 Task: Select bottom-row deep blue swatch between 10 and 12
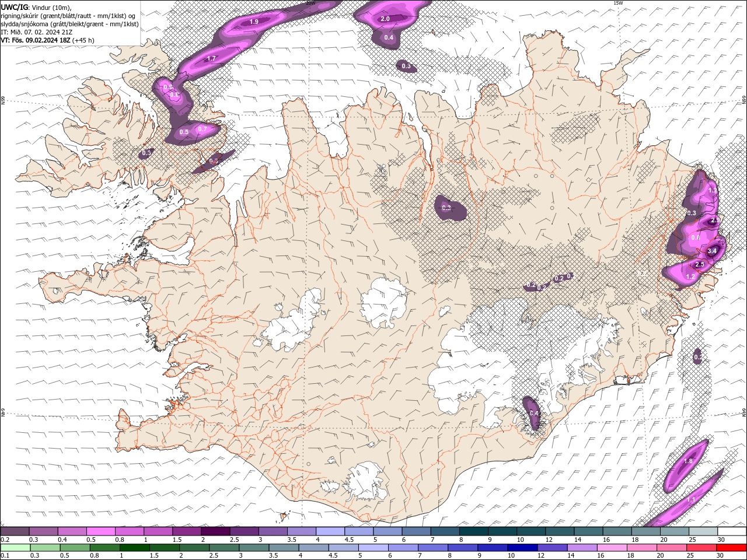point(522,548)
